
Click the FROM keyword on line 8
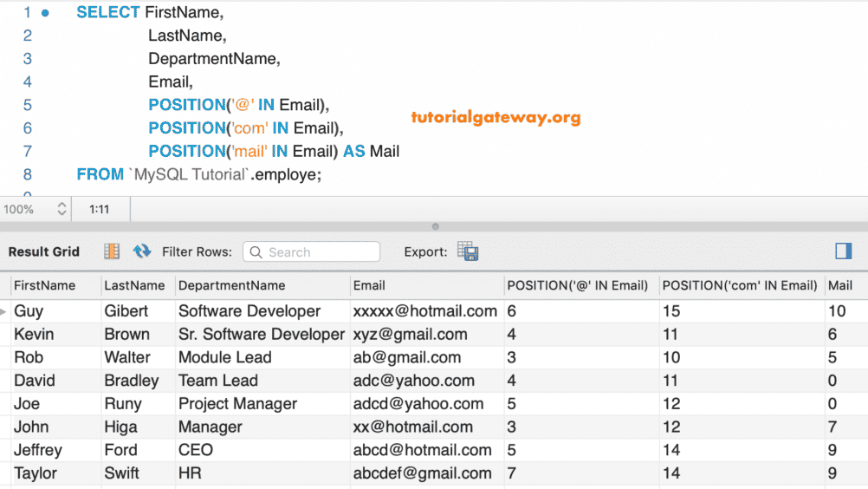coord(100,174)
